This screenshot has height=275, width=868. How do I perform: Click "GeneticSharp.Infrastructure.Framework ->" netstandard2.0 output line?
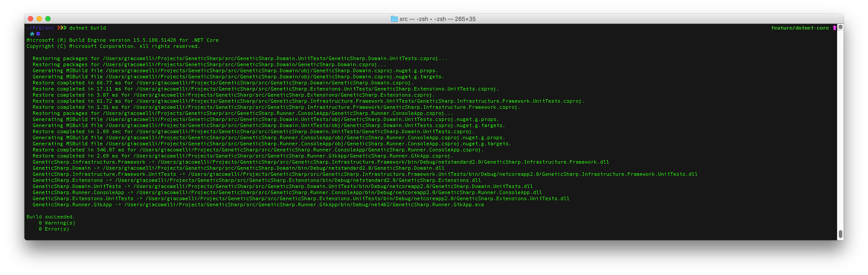click(321, 162)
